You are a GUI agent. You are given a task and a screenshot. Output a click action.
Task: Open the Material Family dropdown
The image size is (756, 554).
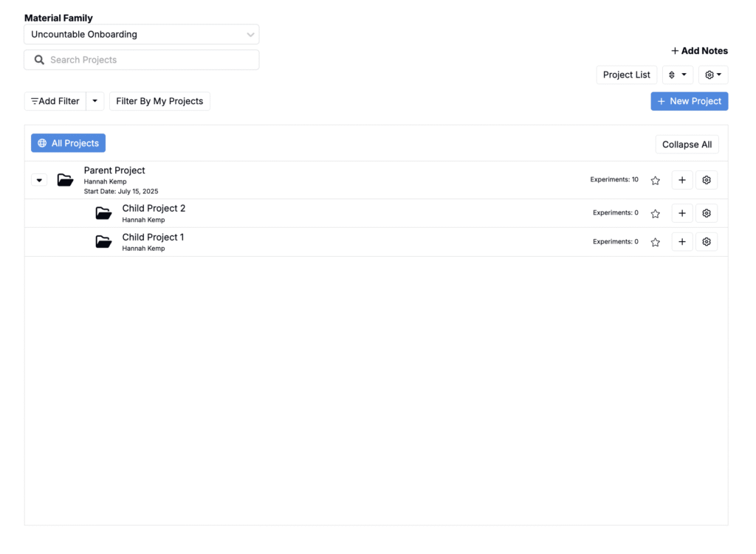click(141, 35)
